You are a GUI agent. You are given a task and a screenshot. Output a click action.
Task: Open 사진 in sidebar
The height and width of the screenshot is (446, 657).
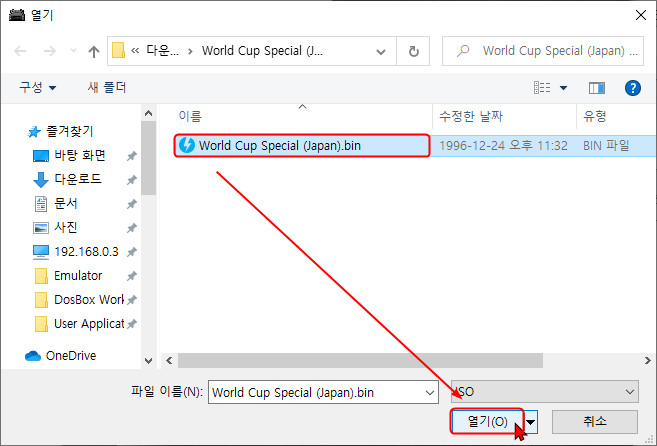tap(66, 227)
